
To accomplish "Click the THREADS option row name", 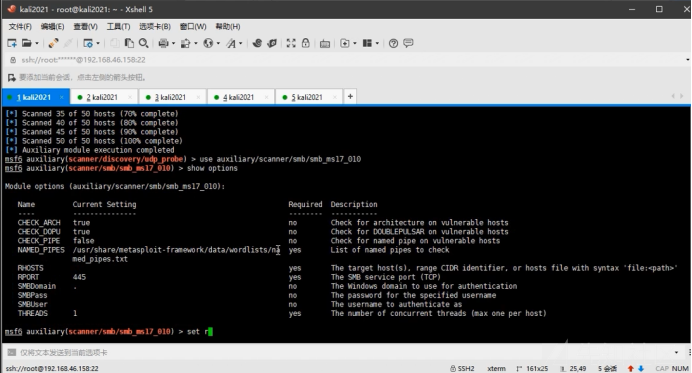I will click(33, 313).
